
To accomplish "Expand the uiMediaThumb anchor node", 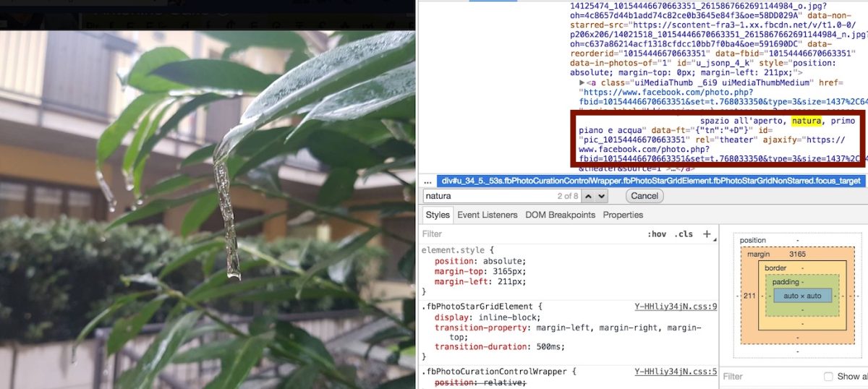I will [x=582, y=83].
